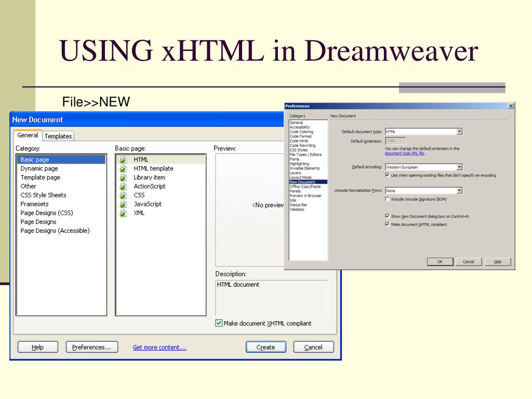Click the HTML file icon in Basic page list
The image size is (532, 399).
coord(123,160)
